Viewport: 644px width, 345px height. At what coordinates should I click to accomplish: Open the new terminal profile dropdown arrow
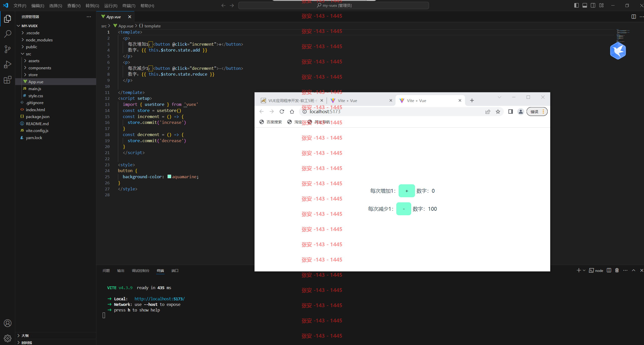584,270
